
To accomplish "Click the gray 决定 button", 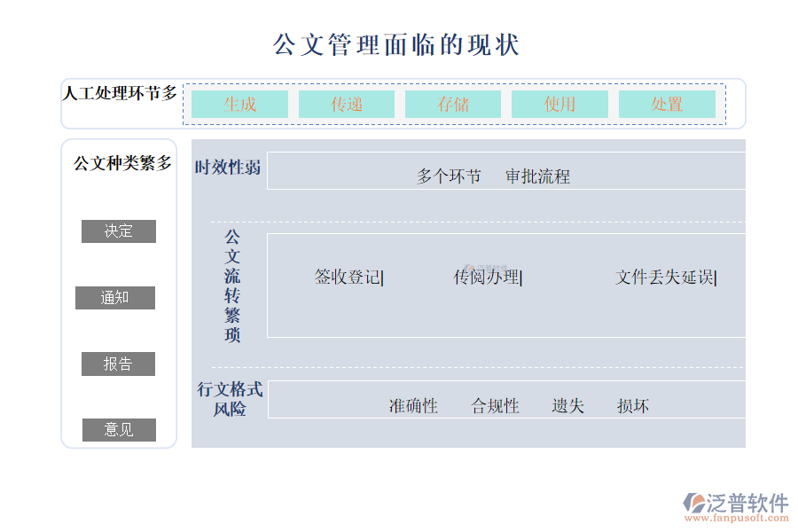I will point(119,231).
